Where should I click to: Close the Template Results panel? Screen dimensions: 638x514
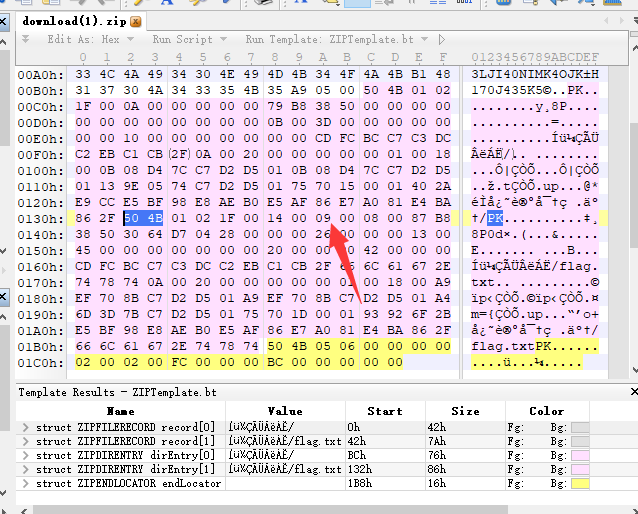pyautogui.click(x=634, y=392)
